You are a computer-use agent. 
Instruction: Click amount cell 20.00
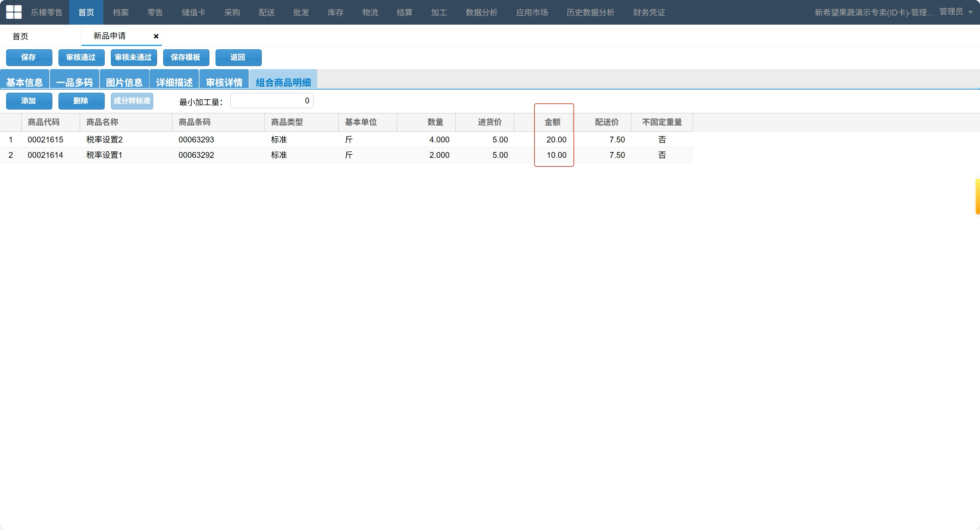coord(544,140)
